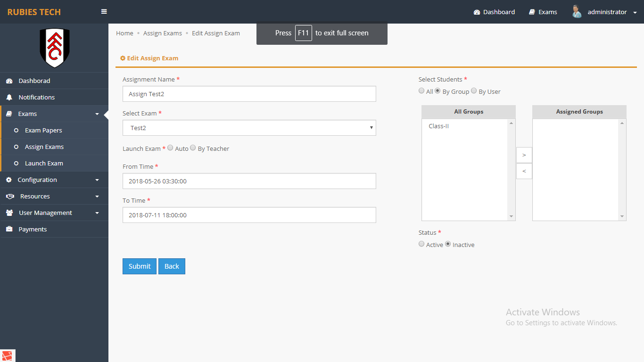Open Notifications from the sidebar
This screenshot has width=644, height=362.
point(54,97)
